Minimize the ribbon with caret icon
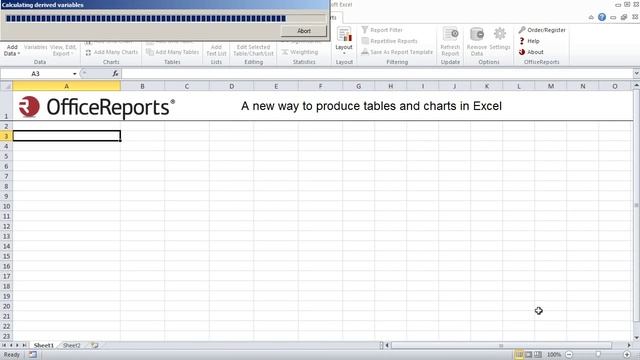640x360 pixels. click(591, 17)
